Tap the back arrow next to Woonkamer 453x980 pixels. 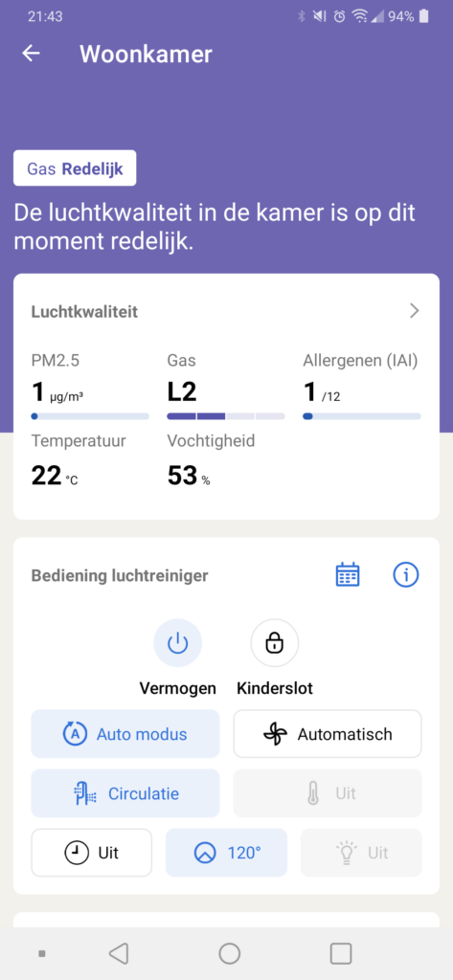tap(31, 54)
